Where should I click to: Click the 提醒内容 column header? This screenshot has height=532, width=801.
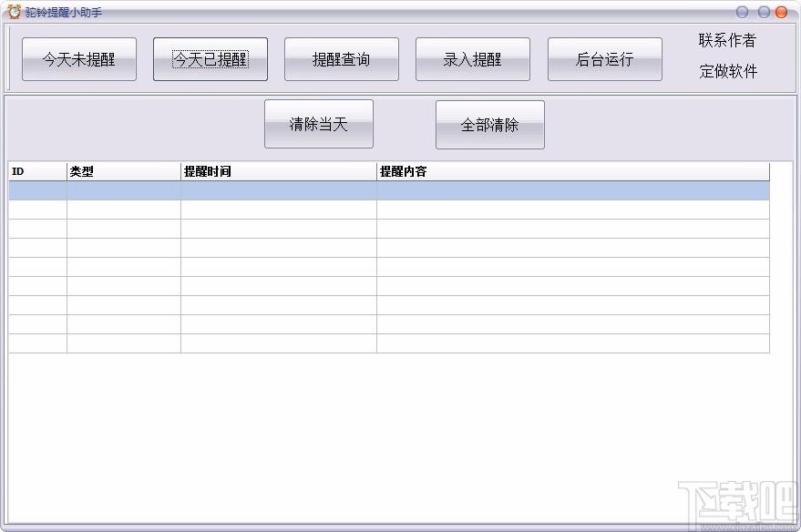[572, 171]
